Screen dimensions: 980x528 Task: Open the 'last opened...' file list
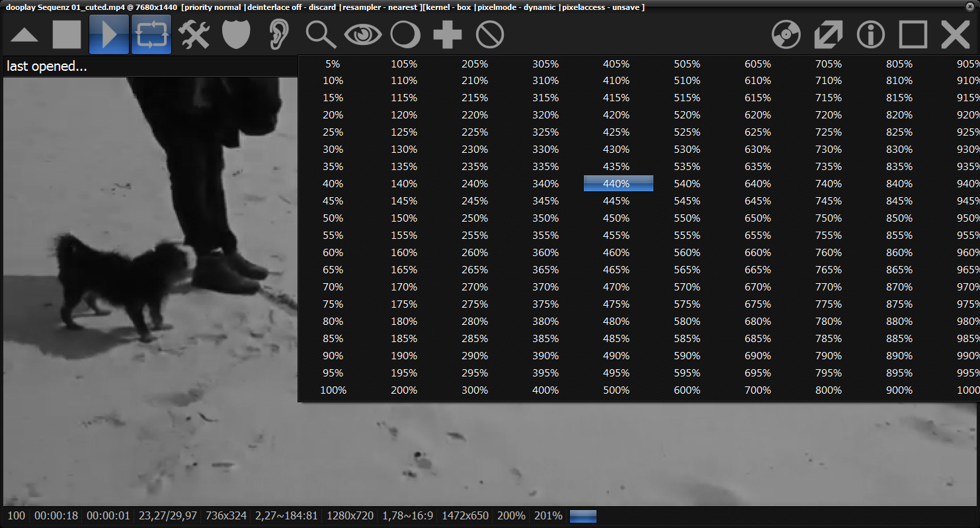tap(47, 67)
